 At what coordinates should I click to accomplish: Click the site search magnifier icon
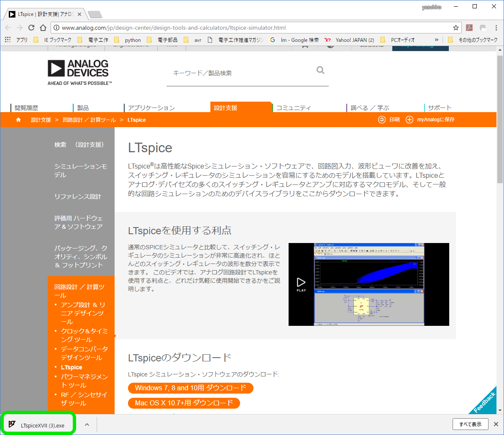click(320, 70)
